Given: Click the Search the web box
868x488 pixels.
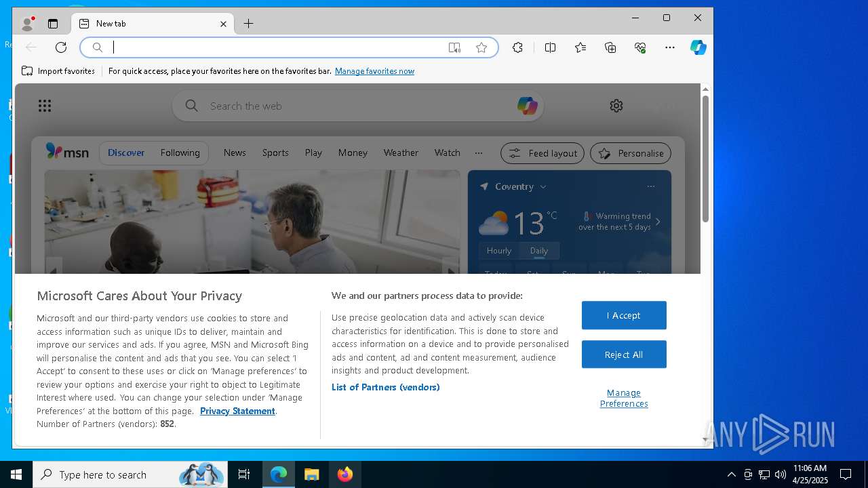Looking at the screenshot, I should coord(357,106).
